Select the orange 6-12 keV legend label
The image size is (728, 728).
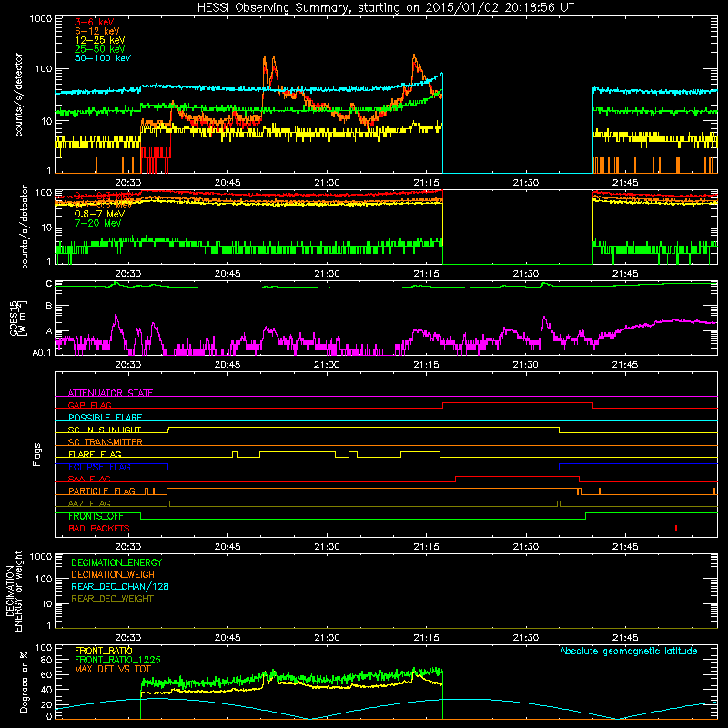point(97,31)
